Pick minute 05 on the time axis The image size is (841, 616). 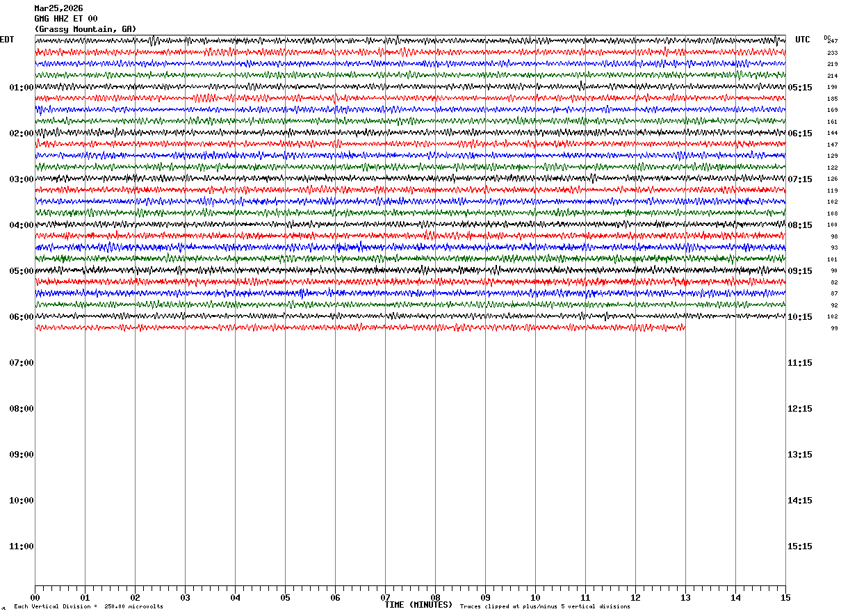click(285, 597)
